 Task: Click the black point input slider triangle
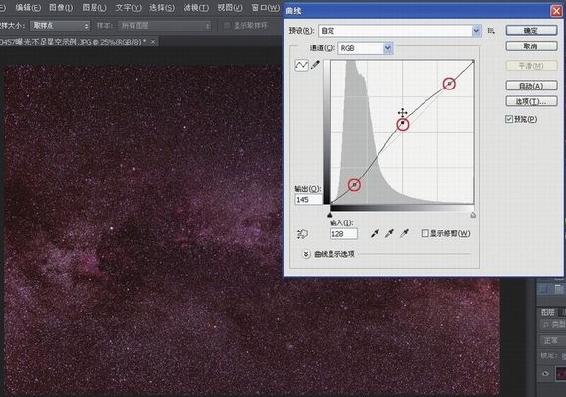pos(330,215)
